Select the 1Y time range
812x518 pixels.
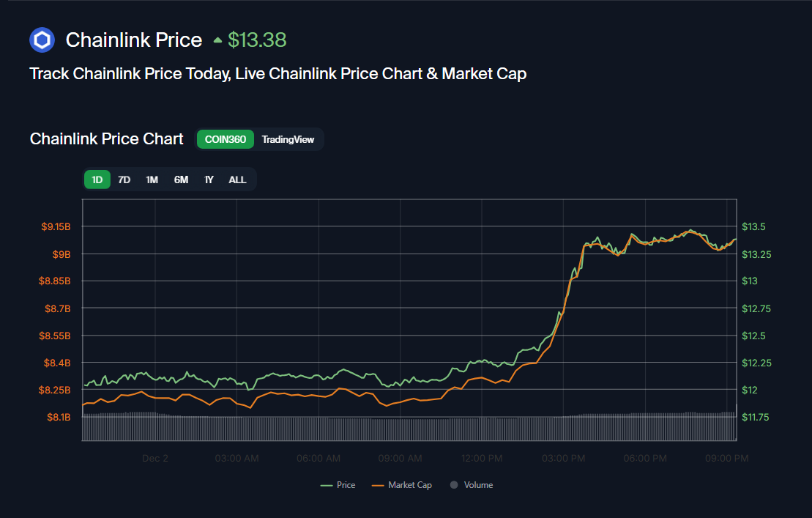point(209,180)
